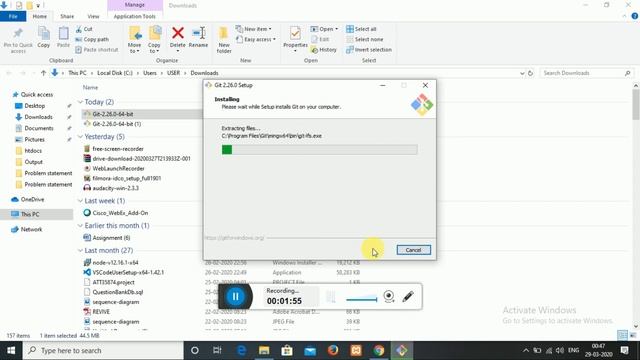Open Google Chrome from taskbar
Image resolution: width=640 pixels, height=360 pixels.
(x=378, y=351)
